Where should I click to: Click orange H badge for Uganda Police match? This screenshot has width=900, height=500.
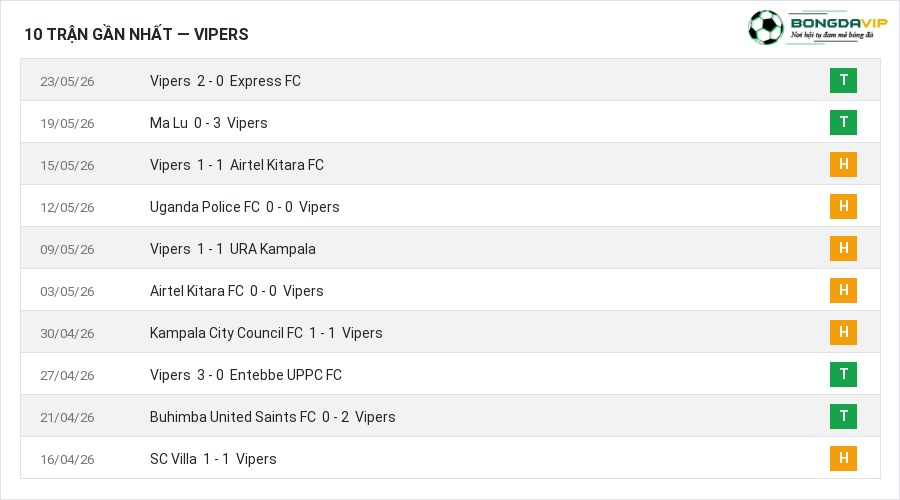click(x=843, y=206)
